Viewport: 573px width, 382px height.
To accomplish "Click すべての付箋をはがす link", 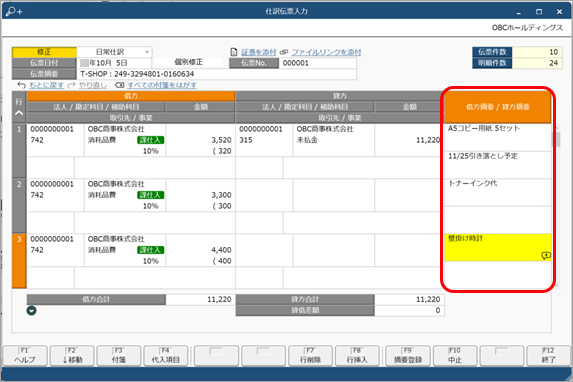I will click(x=162, y=85).
